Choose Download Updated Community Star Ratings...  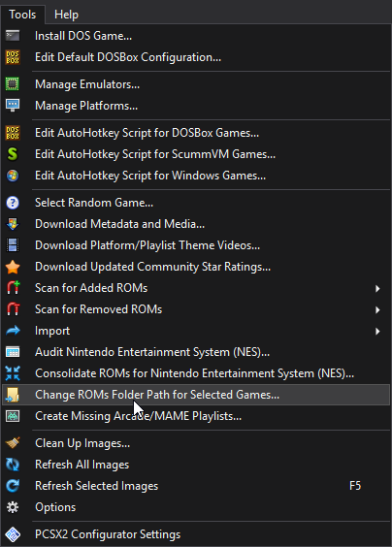(196, 267)
